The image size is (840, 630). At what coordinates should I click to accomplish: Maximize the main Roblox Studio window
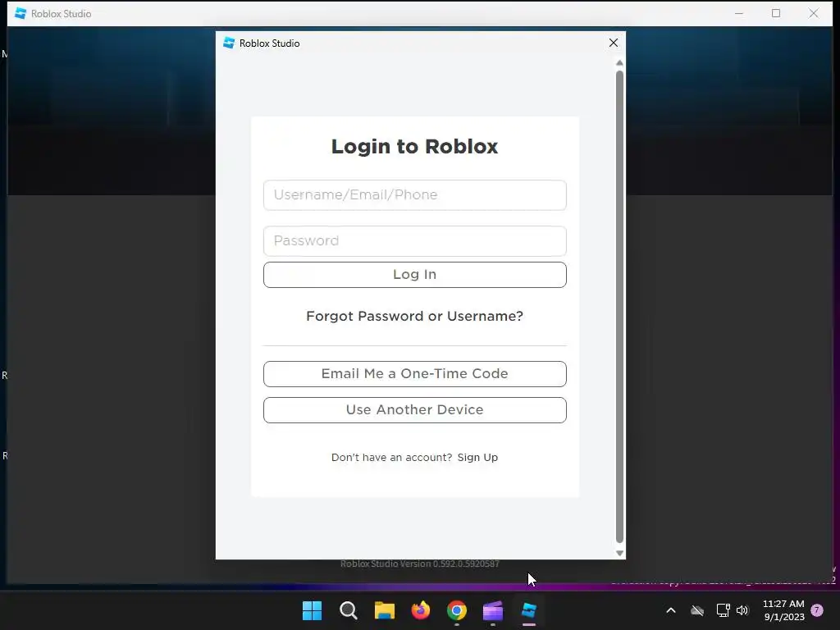pyautogui.click(x=776, y=13)
